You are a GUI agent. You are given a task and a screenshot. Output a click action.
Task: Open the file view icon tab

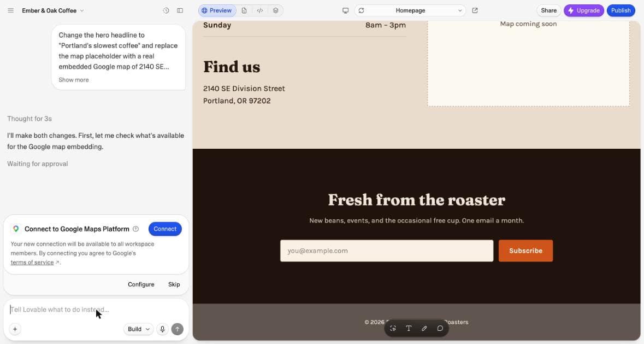[244, 11]
